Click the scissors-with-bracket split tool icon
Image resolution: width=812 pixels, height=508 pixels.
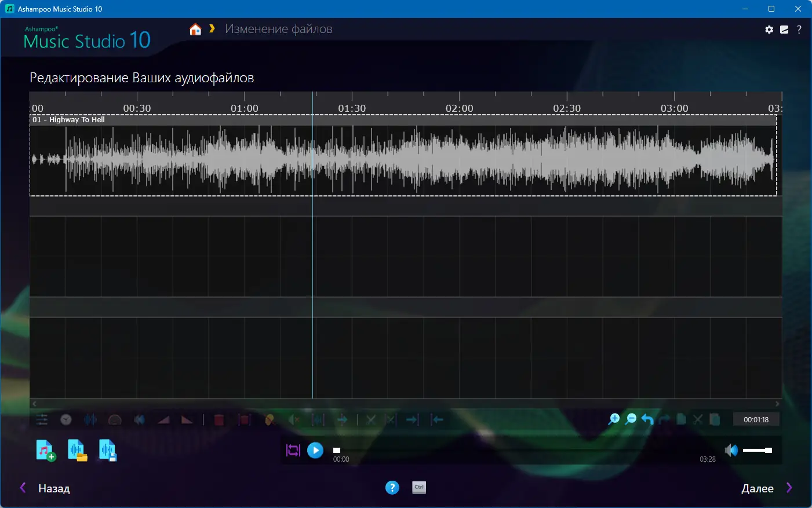pyautogui.click(x=391, y=419)
